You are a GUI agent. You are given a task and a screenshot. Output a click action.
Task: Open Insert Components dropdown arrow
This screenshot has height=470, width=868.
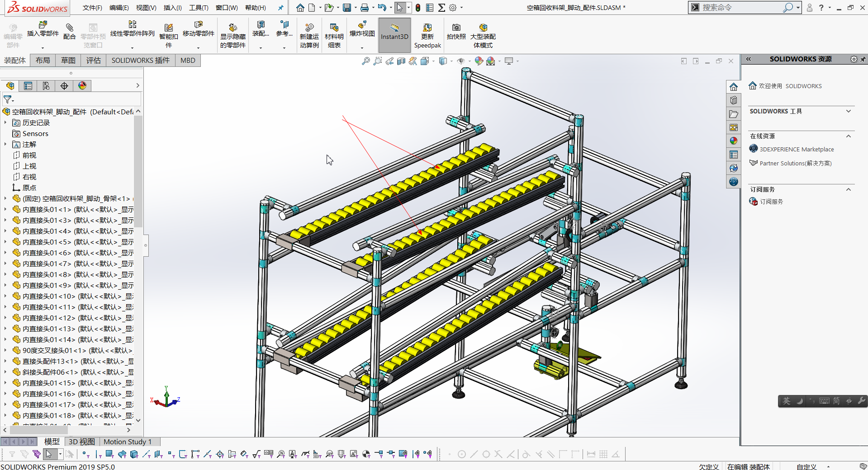pyautogui.click(x=43, y=47)
